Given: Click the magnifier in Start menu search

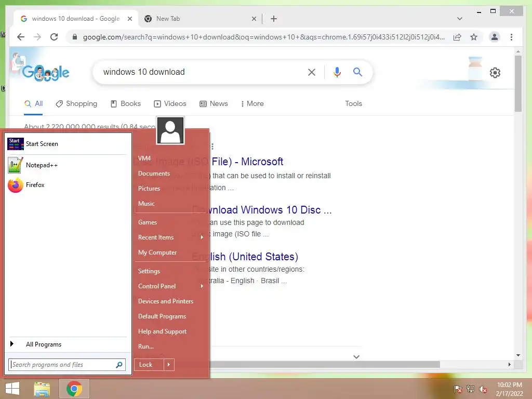Looking at the screenshot, I should point(119,365).
